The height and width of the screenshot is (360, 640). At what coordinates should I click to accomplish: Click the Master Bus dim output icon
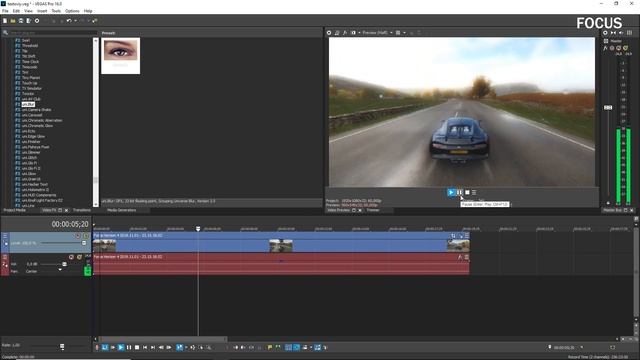[x=621, y=33]
